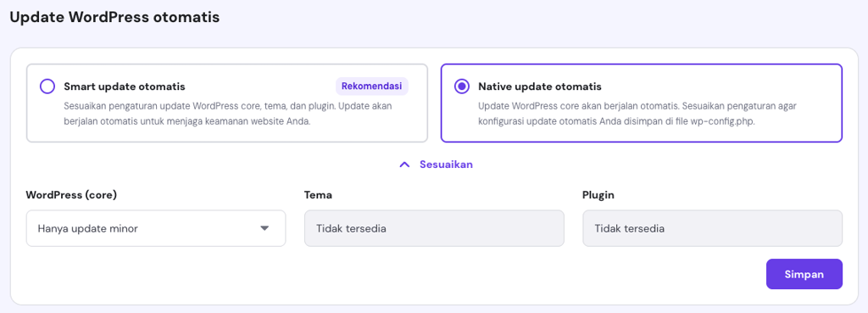Open the WordPress (core) dropdown
The height and width of the screenshot is (313, 868).
[x=156, y=228]
